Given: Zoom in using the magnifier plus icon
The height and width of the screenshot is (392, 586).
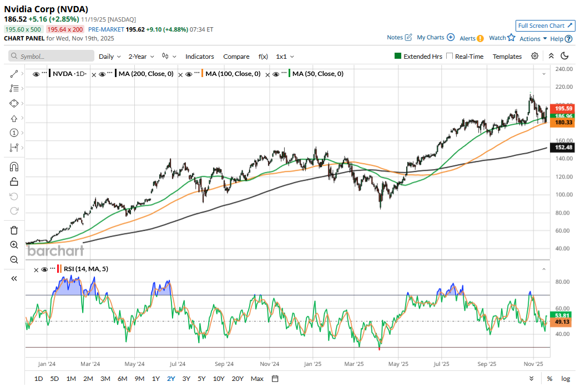Looking at the screenshot, I should [x=14, y=245].
